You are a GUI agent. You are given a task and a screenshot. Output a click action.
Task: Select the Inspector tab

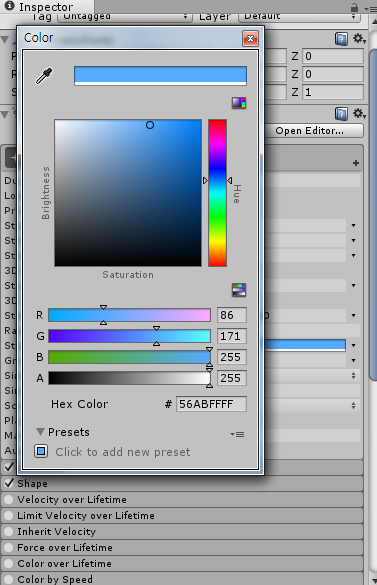coord(46,7)
